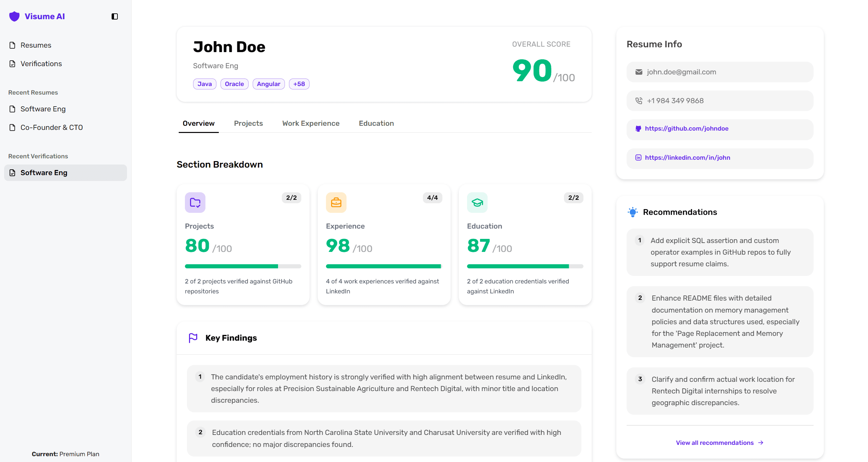Click the phone icon beside the number
The image size is (868, 462).
pyautogui.click(x=639, y=101)
